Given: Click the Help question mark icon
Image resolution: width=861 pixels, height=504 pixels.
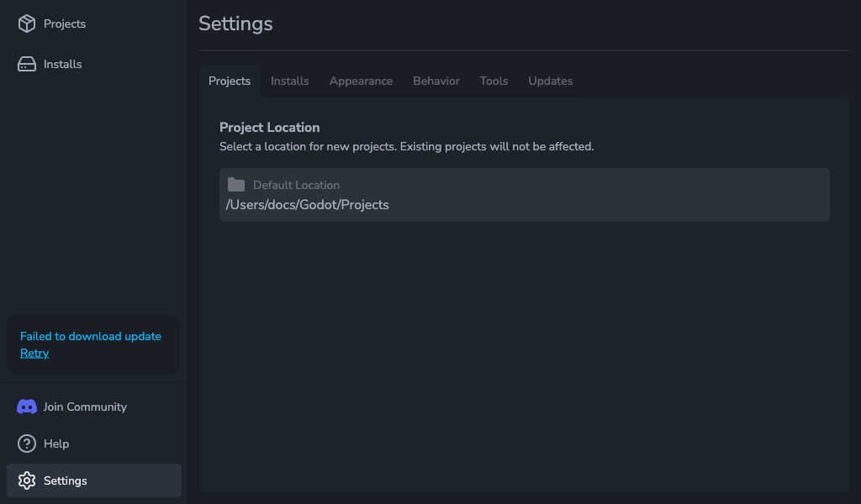Looking at the screenshot, I should (27, 444).
